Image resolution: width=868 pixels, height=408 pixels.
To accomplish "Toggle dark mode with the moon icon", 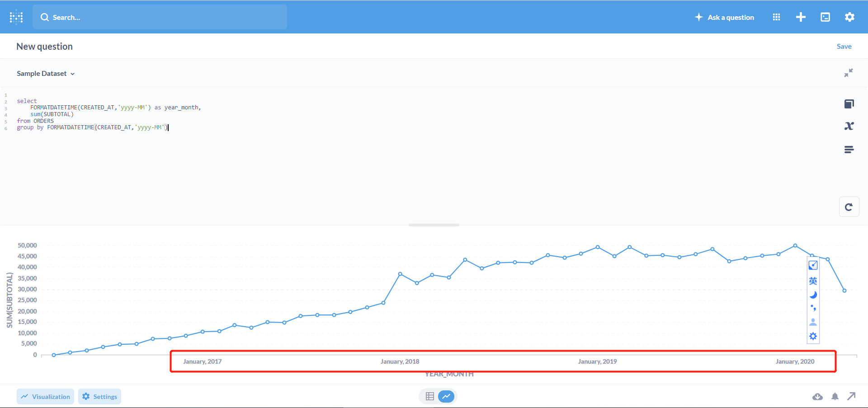I will [x=813, y=295].
